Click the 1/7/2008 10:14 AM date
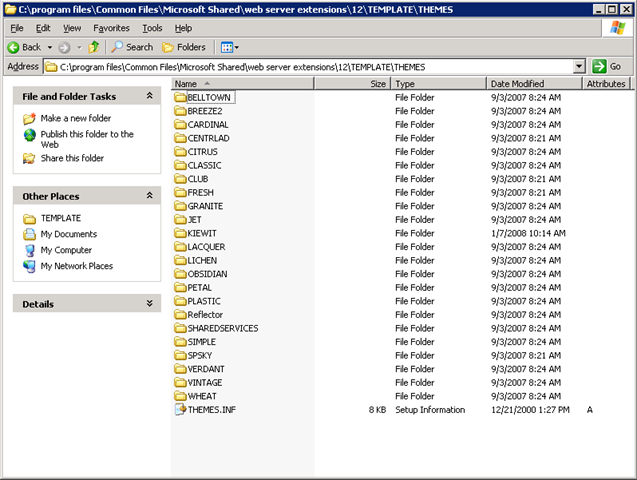 pos(528,234)
